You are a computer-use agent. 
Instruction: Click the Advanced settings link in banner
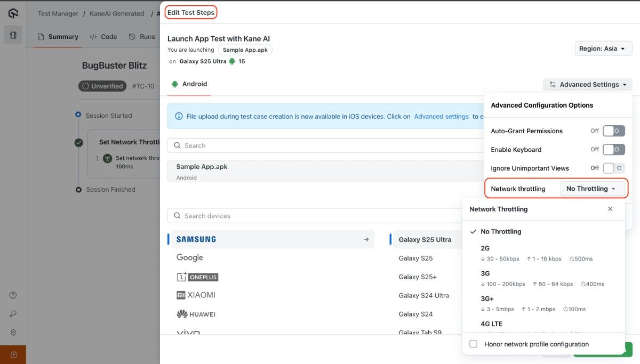[442, 116]
